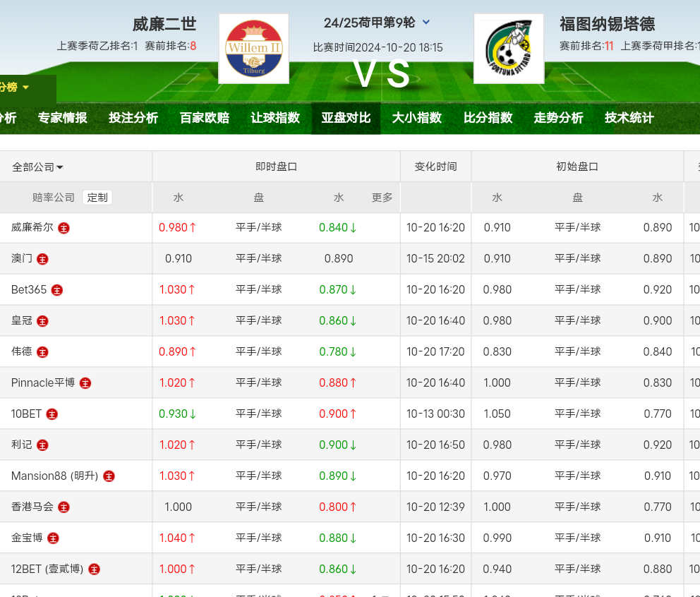This screenshot has height=597, width=700.
Task: Select the 让球指数 tab
Action: tap(275, 118)
